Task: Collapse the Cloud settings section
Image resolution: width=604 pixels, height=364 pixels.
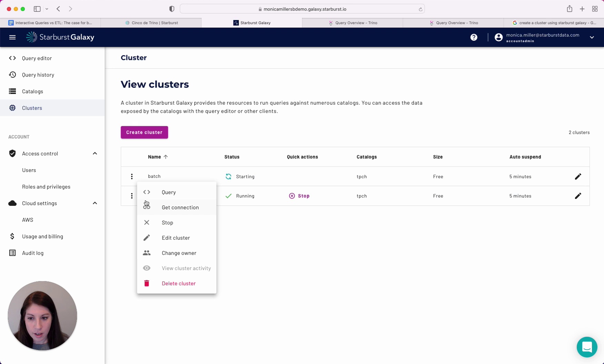Action: [x=95, y=203]
